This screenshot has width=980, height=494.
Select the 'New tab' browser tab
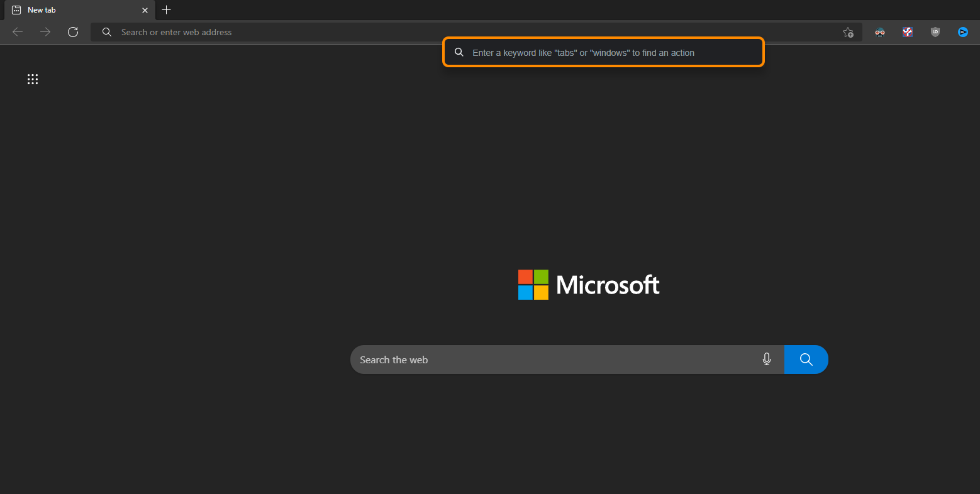80,10
